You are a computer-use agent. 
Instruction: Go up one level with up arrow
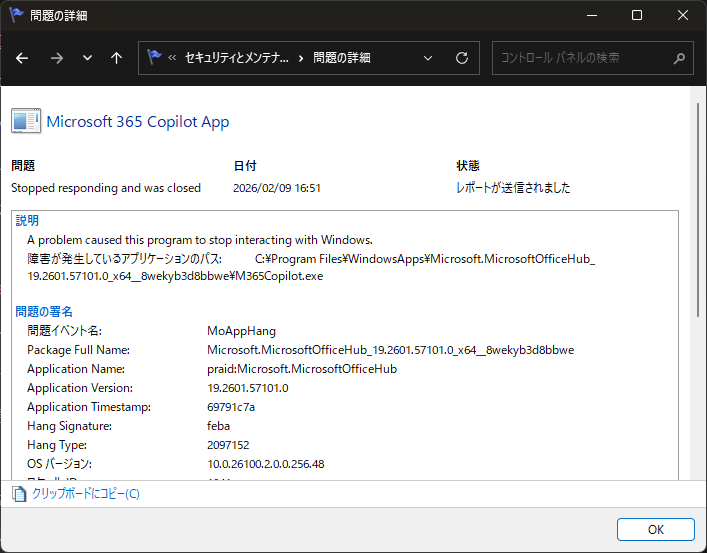click(x=116, y=58)
